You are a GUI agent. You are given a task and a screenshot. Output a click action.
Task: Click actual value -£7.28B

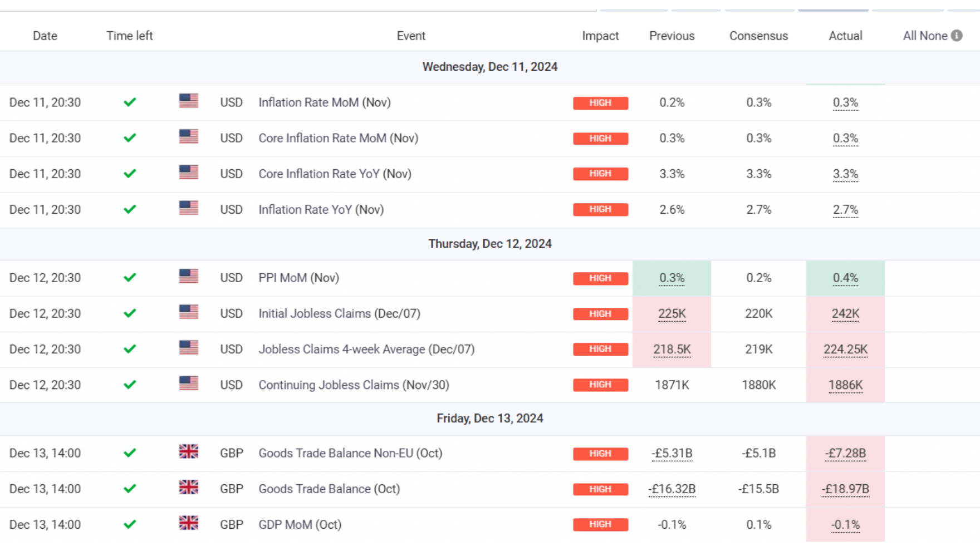click(845, 453)
